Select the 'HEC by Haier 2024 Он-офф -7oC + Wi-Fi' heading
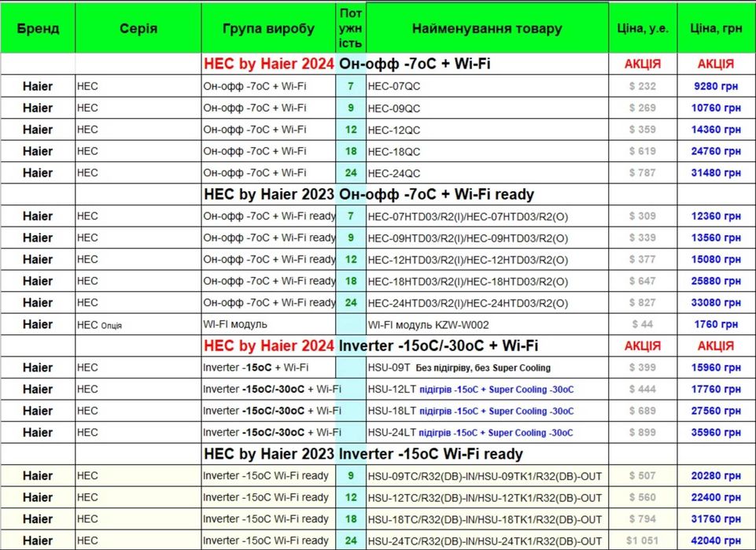Viewport: 756px width, 550px height. [x=347, y=64]
